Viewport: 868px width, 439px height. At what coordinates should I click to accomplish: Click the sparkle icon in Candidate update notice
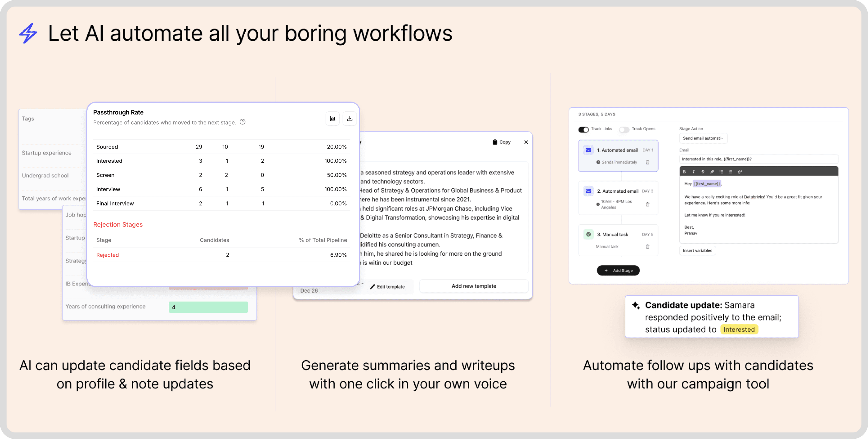click(x=635, y=305)
